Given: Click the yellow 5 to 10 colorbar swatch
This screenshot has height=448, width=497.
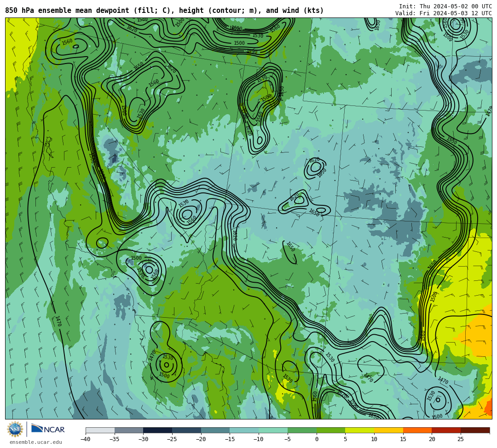Looking at the screenshot, I should click(360, 430).
